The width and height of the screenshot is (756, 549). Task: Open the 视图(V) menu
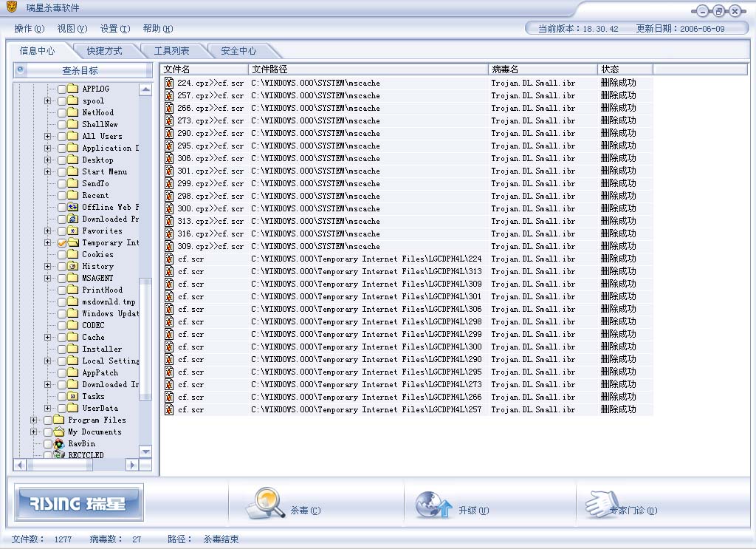72,29
